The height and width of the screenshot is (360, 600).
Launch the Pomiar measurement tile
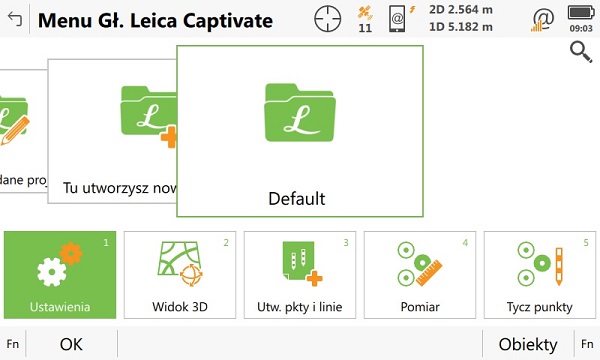pyautogui.click(x=420, y=275)
